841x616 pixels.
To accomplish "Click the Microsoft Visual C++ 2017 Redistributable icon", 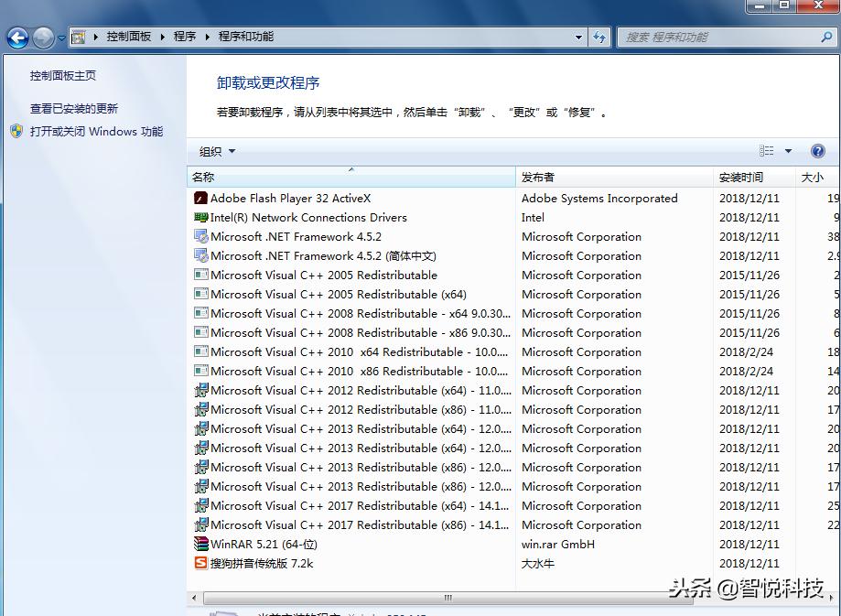I will pyautogui.click(x=199, y=505).
